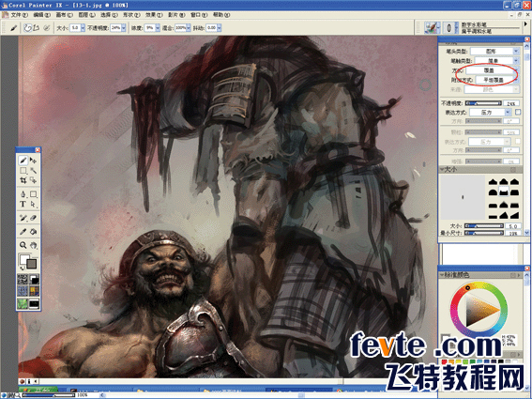Select the Pen tool
The width and height of the screenshot is (532, 399).
(x=23, y=194)
